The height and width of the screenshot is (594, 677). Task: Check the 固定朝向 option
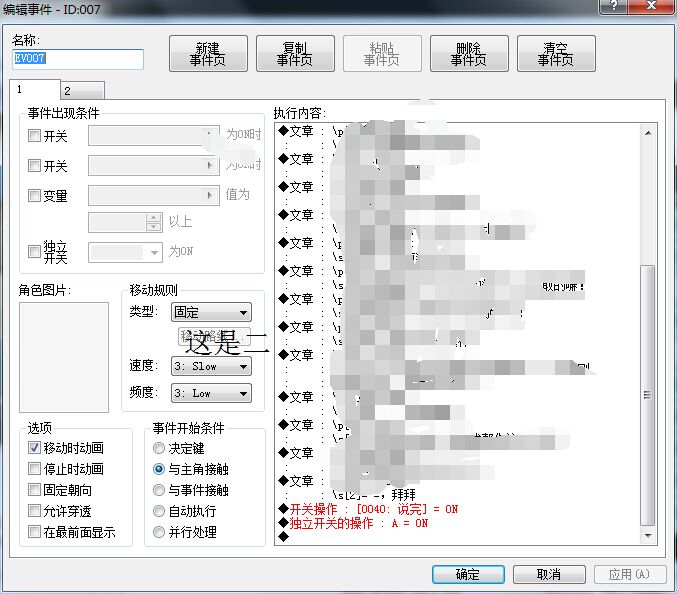34,490
